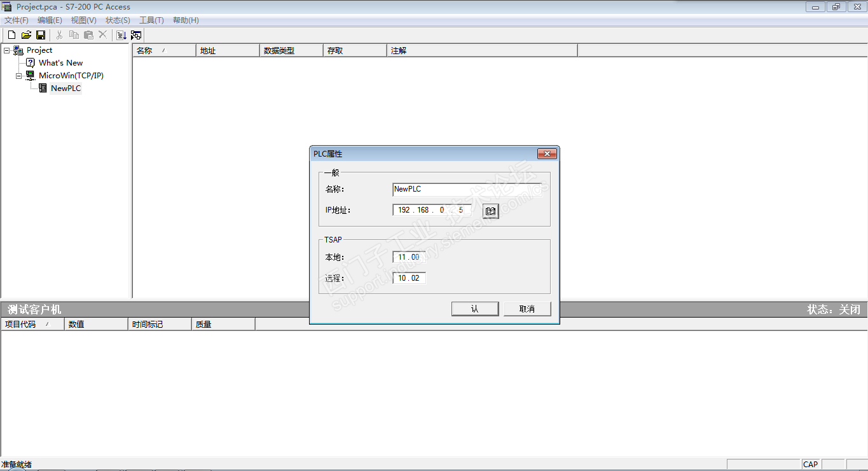Viewport: 868px width, 471px height.
Task: Open the 编辑(E) menu
Action: 50,20
